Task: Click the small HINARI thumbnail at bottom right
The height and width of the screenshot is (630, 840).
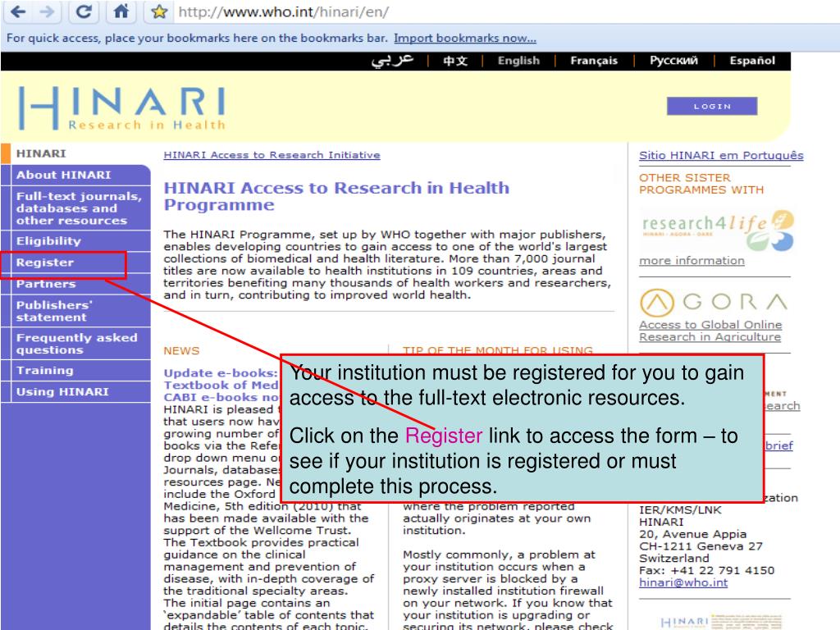Action: pyautogui.click(x=720, y=622)
